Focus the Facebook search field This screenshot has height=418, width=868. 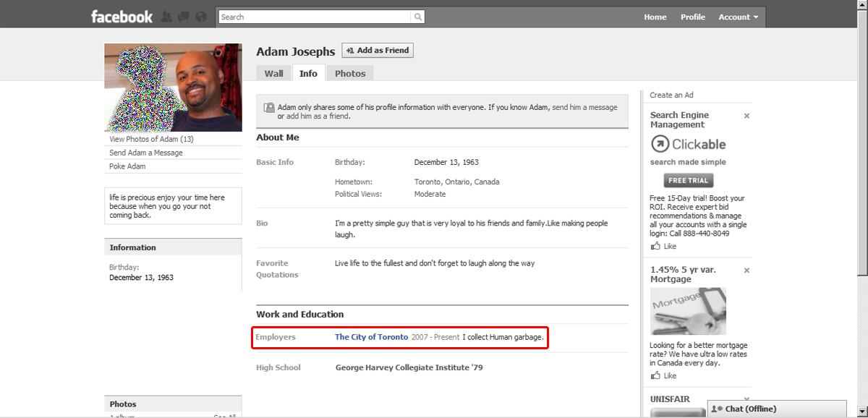tap(315, 17)
